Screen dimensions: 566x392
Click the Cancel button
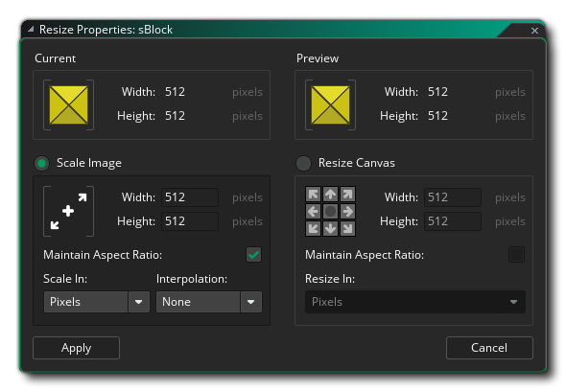[489, 348]
